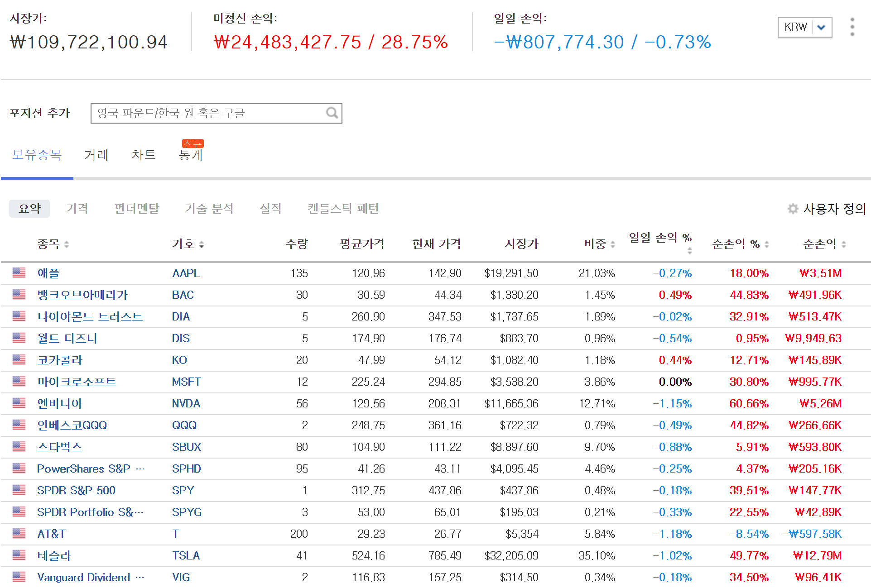
Task: Click Tesla's net profit ₩12.79M
Action: [817, 556]
